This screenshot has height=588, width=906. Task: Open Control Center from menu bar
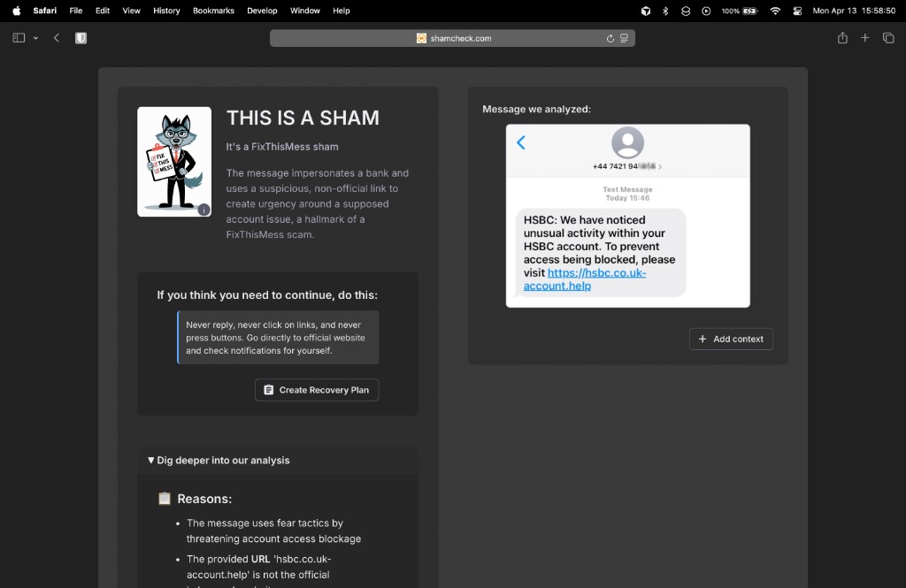pyautogui.click(x=797, y=11)
